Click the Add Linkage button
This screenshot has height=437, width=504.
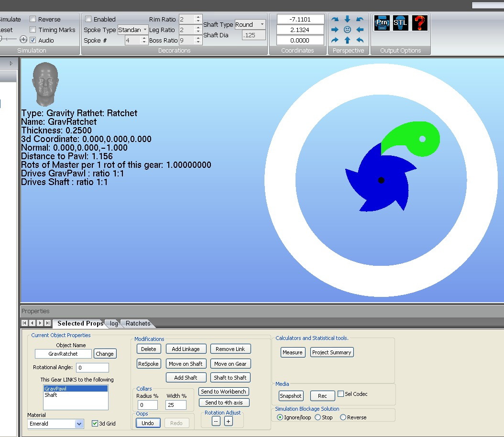click(x=186, y=349)
